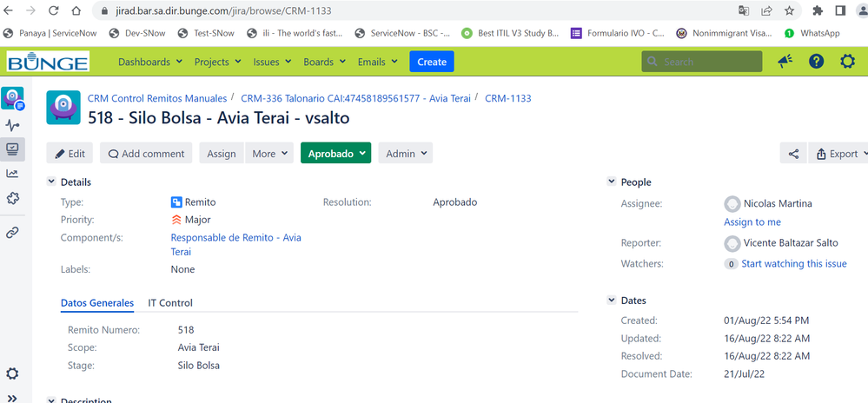Open the Nonimmigrant Visa bookmark
Viewport: 868px width, 403px height.
click(724, 33)
